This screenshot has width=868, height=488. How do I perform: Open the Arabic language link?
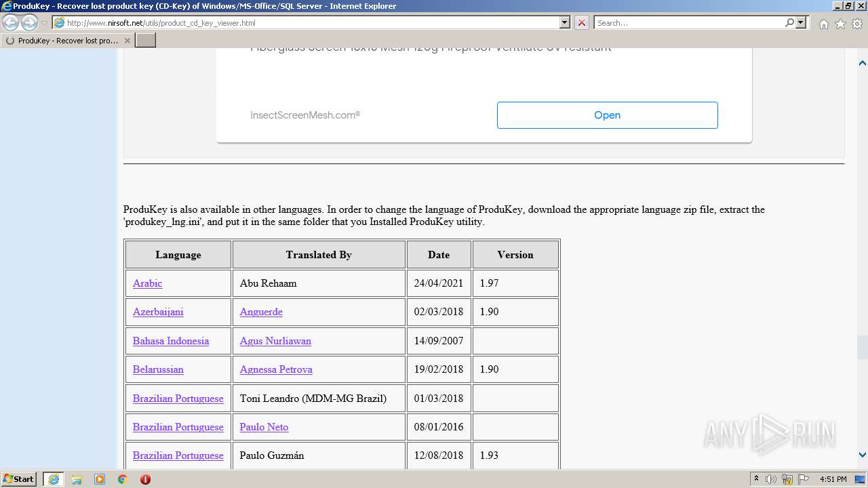point(147,283)
